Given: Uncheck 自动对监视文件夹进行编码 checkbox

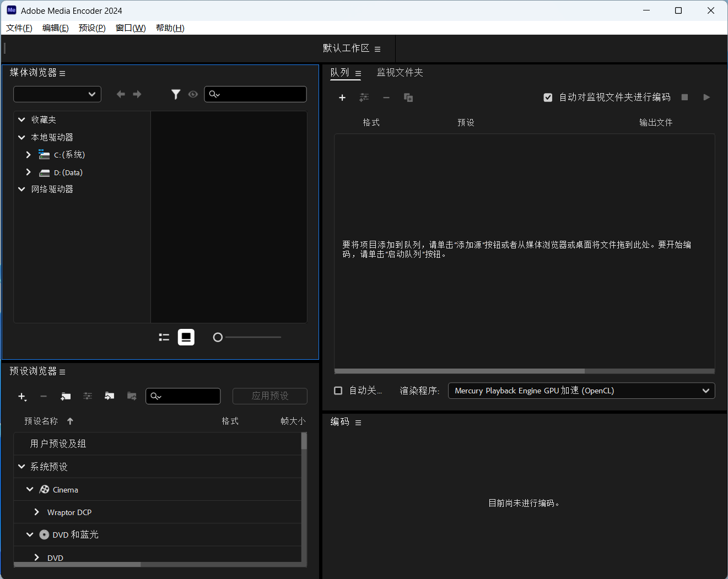Looking at the screenshot, I should [548, 98].
